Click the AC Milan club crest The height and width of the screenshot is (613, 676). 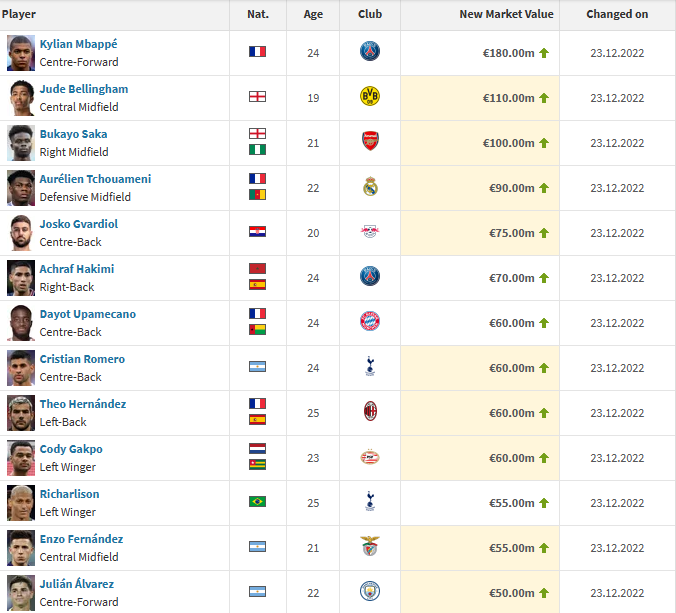(370, 413)
